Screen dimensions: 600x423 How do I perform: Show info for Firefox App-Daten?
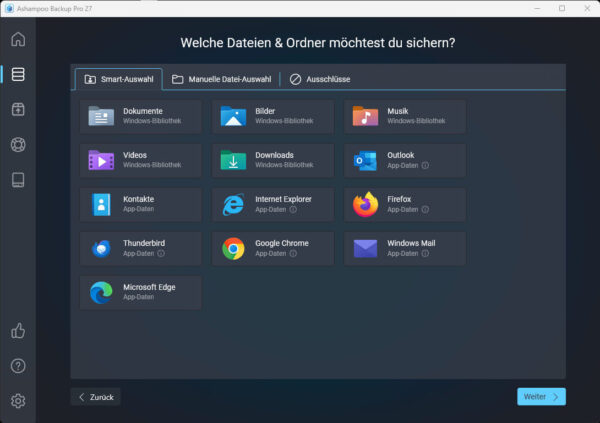425,209
